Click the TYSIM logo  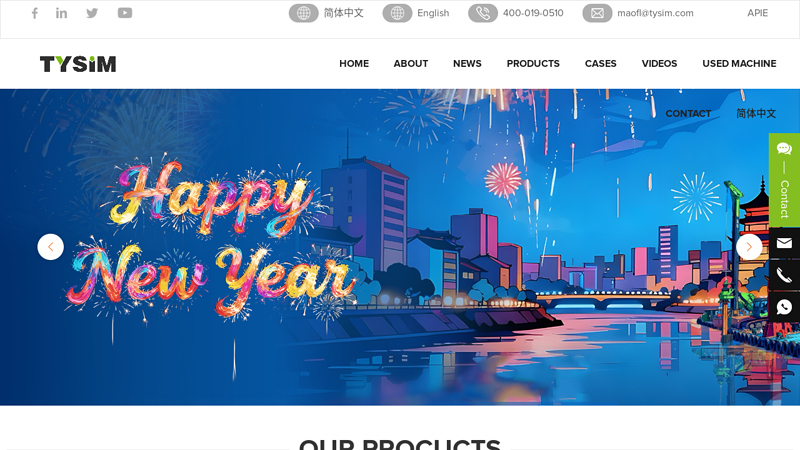78,64
